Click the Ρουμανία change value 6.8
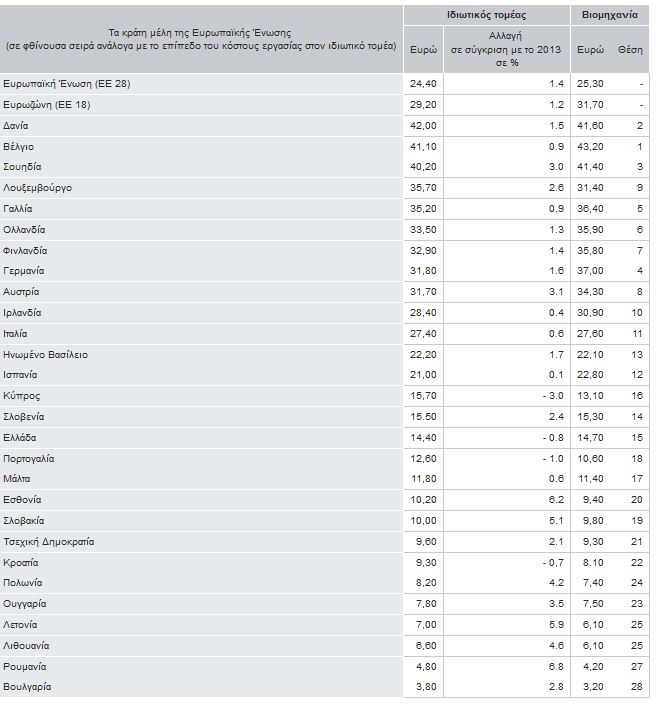The width and height of the screenshot is (660, 708). pos(556,666)
